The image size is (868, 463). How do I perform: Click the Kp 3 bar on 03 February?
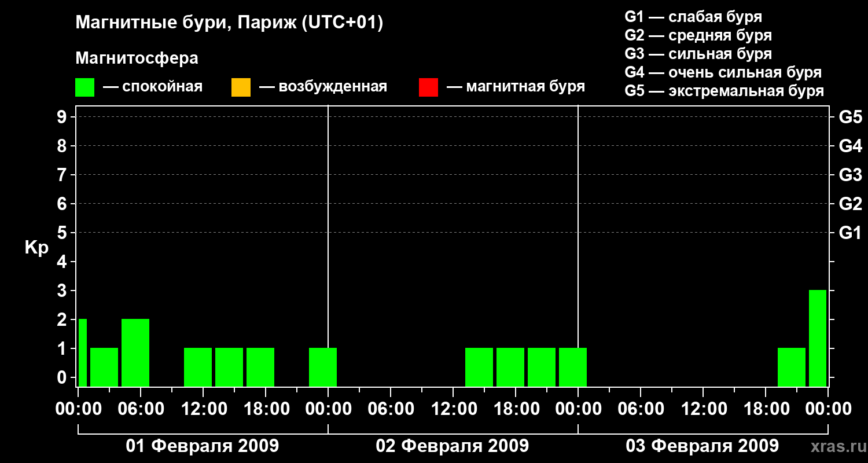818,338
